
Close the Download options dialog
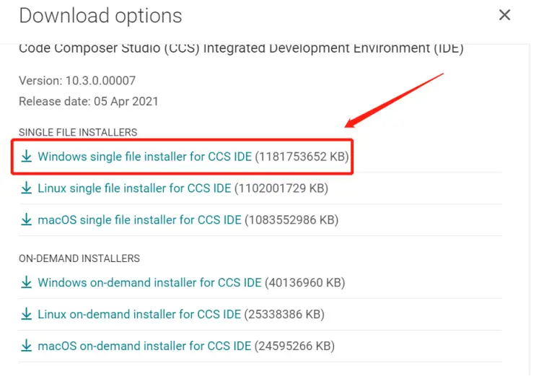pyautogui.click(x=504, y=15)
